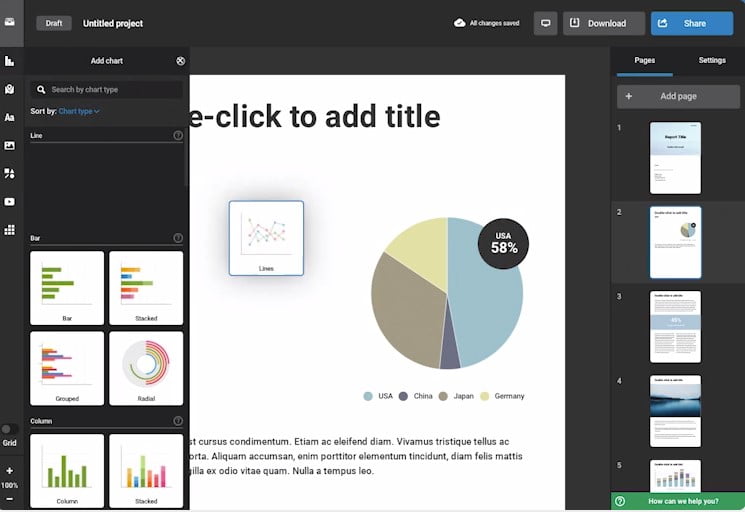Open page 4 thumbnail
This screenshot has width=745, height=512.
(675, 411)
